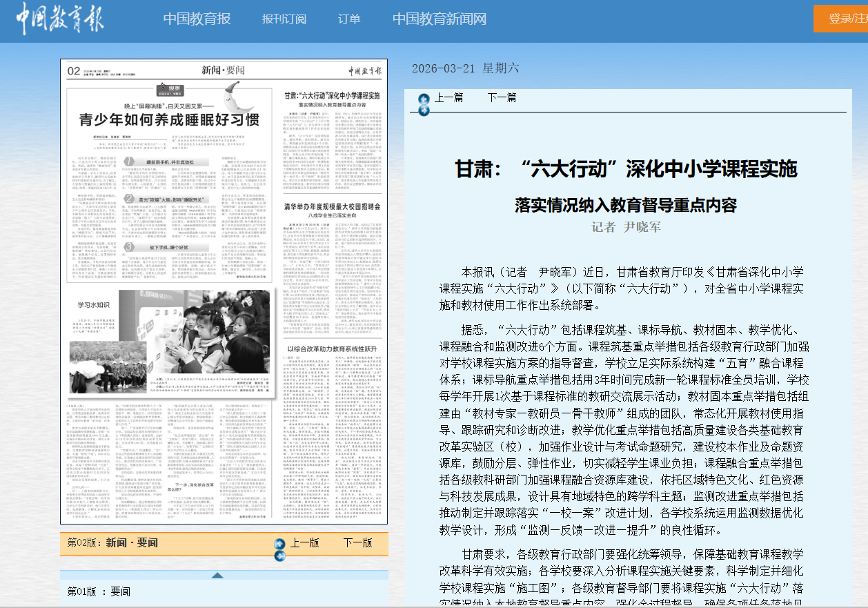Click the up-arrow icon beside 上一版
The image size is (868, 608).
coord(279,544)
